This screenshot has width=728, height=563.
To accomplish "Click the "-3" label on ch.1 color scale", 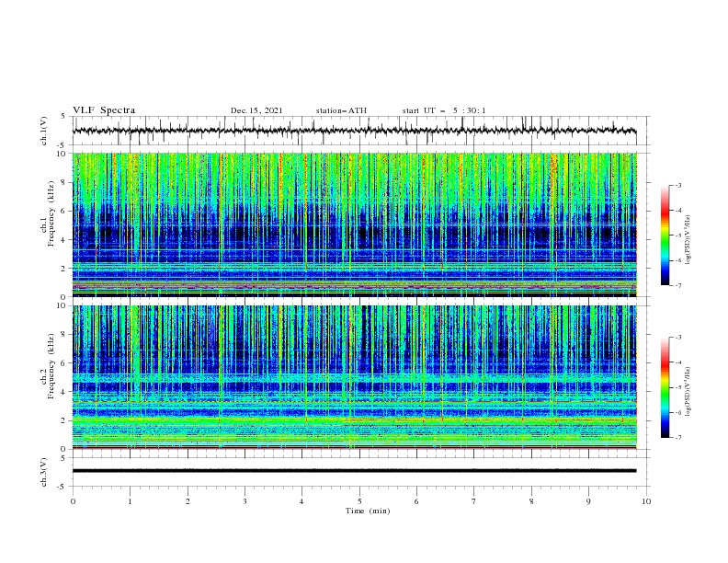I will tap(677, 185).
